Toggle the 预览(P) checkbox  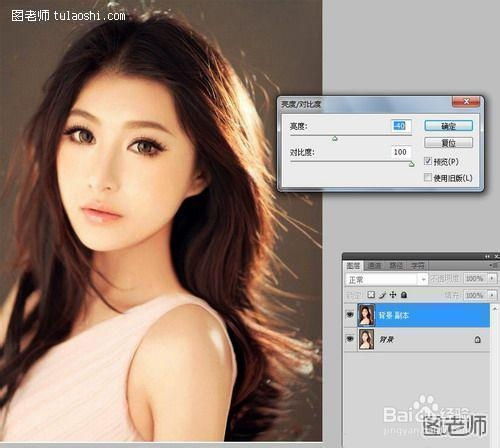(x=428, y=161)
